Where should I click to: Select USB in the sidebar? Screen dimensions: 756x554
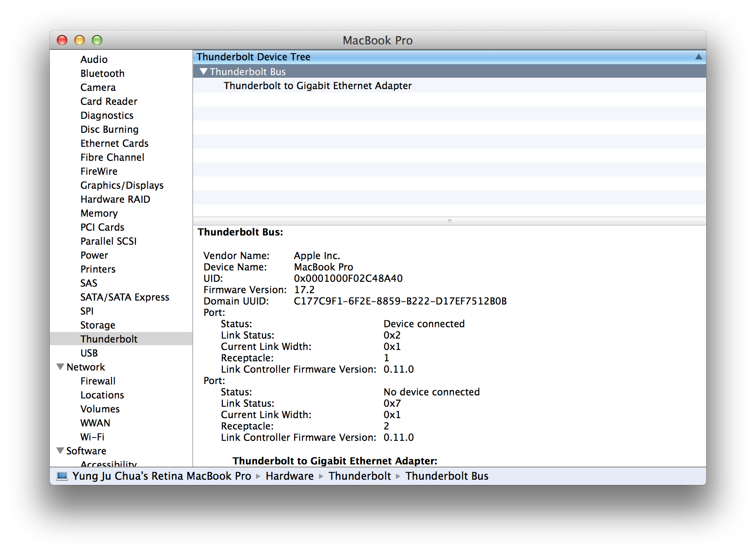[x=89, y=353]
